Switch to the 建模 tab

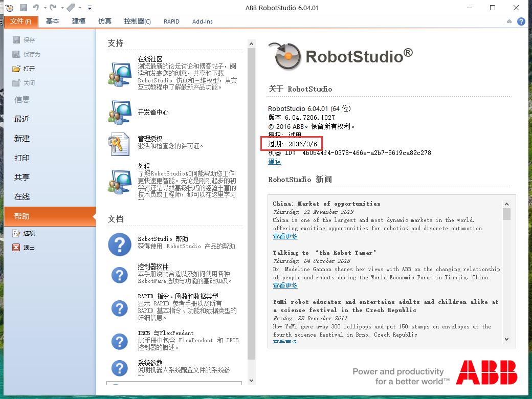click(x=79, y=21)
